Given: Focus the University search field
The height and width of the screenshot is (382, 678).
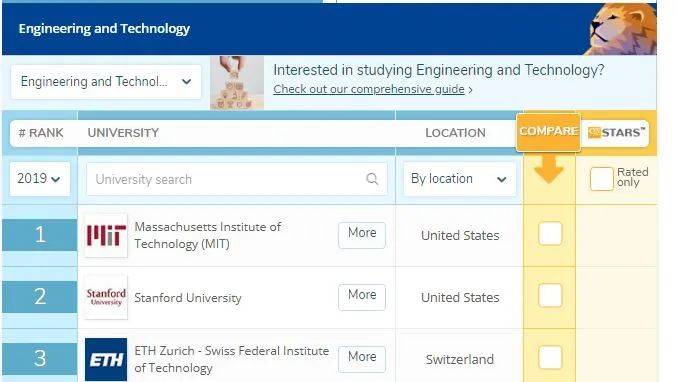Looking at the screenshot, I should (x=237, y=179).
